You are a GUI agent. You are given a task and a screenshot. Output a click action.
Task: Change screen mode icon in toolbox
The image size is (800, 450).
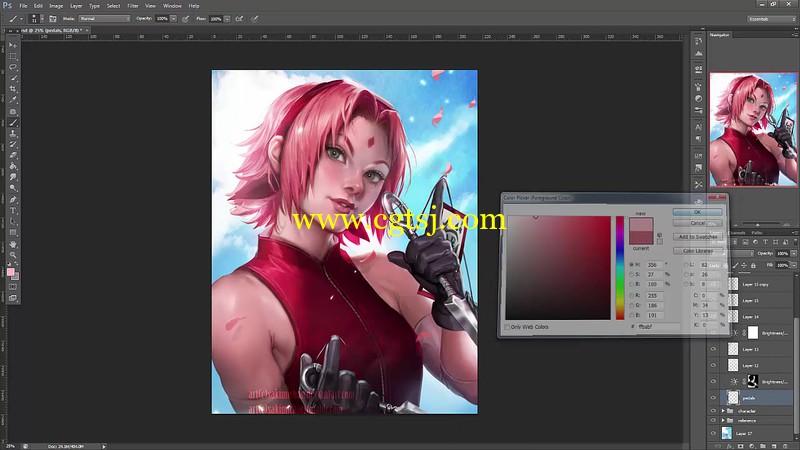(13, 298)
